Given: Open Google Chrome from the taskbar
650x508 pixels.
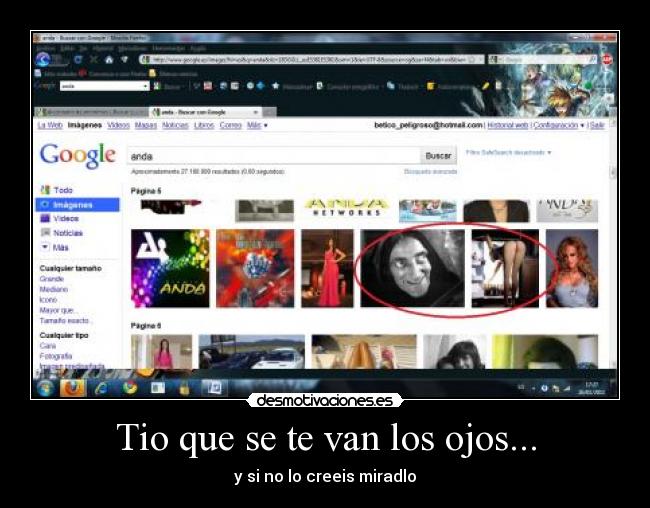Looking at the screenshot, I should 130,388.
